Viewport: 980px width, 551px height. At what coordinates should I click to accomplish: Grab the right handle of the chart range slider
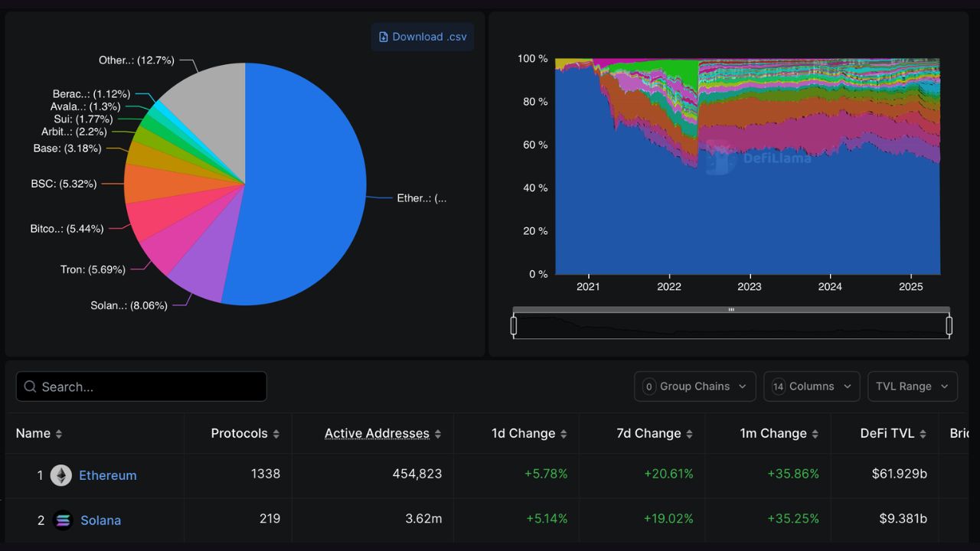(x=949, y=326)
